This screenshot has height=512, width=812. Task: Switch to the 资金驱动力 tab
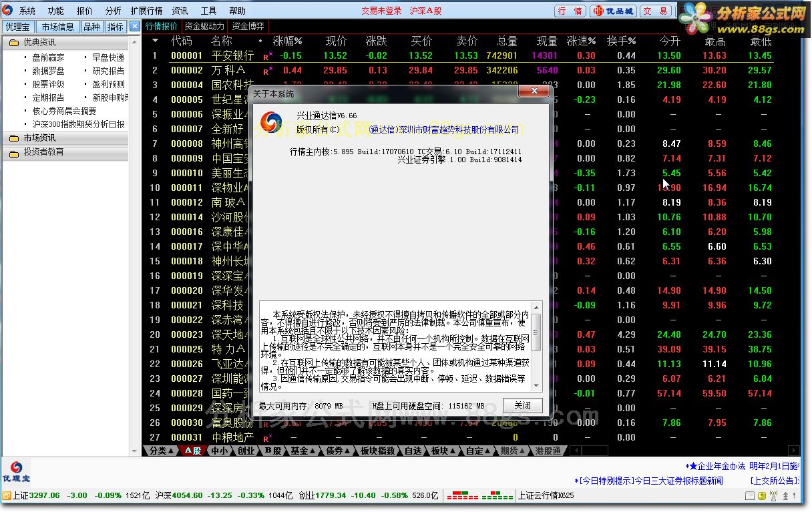click(x=205, y=27)
